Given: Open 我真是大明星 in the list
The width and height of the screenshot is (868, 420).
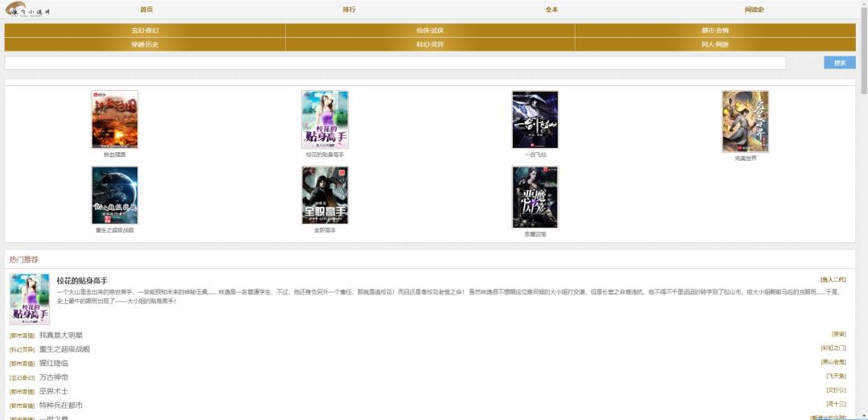Looking at the screenshot, I should point(61,335).
